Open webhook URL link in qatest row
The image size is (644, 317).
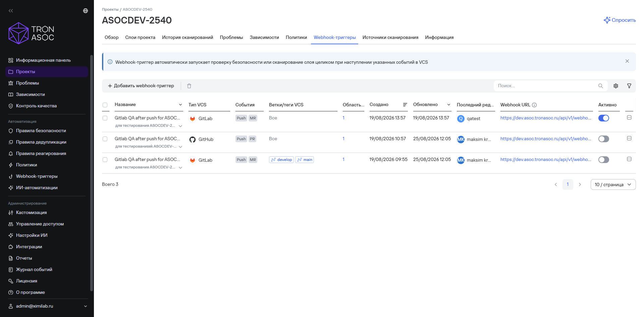pyautogui.click(x=546, y=118)
